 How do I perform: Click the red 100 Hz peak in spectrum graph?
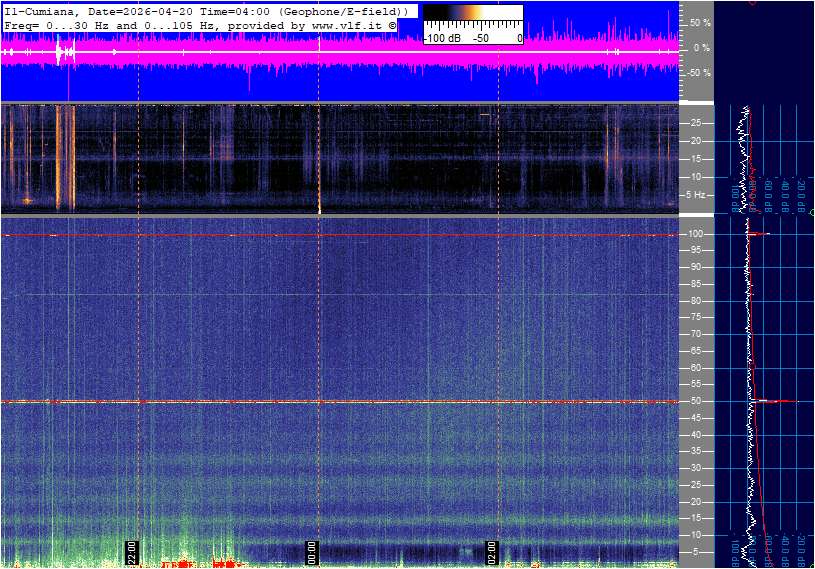[x=760, y=234]
